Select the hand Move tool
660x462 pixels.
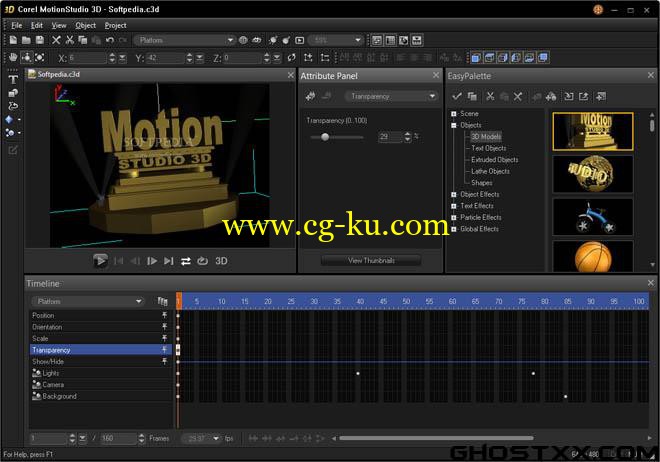[13, 57]
